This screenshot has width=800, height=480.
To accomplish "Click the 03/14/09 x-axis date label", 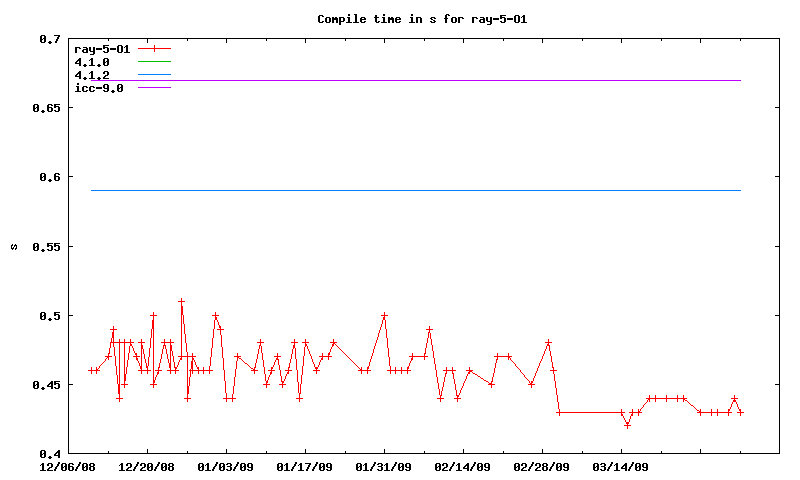I will (x=621, y=466).
